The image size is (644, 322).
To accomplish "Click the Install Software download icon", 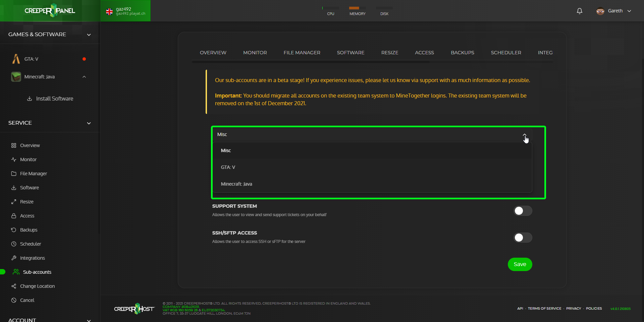I will (30, 99).
